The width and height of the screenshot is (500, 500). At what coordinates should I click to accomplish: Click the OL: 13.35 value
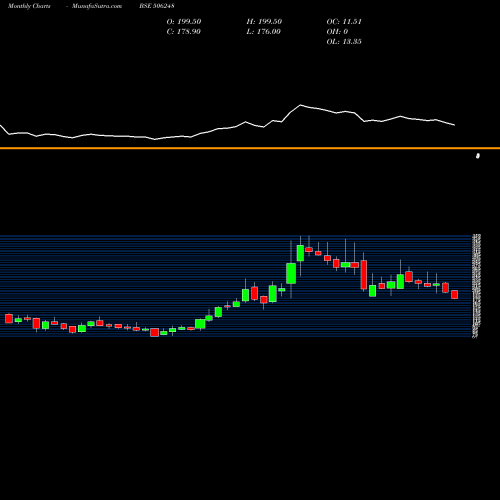click(344, 42)
